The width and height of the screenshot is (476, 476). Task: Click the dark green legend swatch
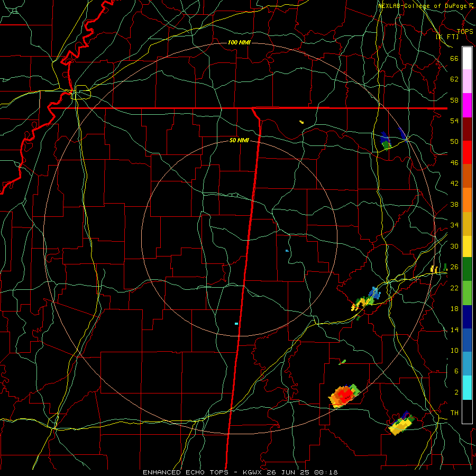[467, 269]
